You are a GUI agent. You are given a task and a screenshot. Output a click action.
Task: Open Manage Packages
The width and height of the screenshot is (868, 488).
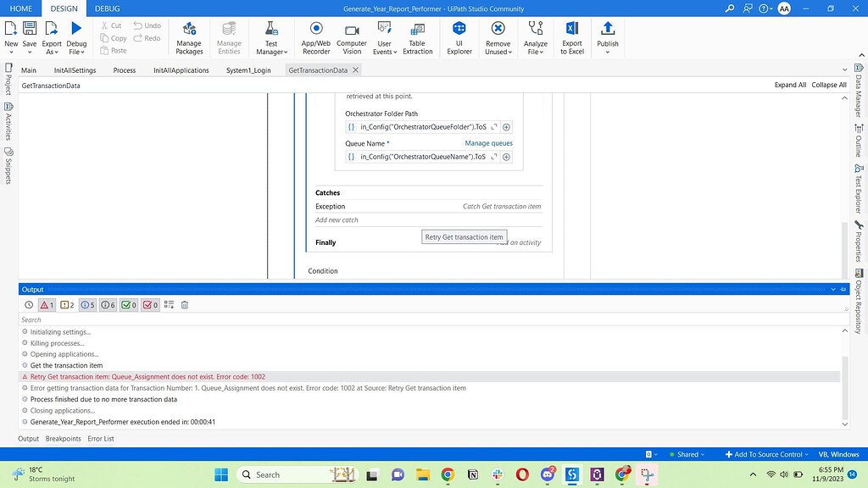coord(188,37)
